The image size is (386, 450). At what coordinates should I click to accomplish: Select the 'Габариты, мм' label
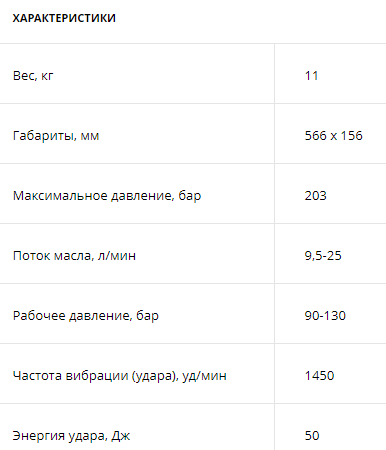click(x=56, y=136)
